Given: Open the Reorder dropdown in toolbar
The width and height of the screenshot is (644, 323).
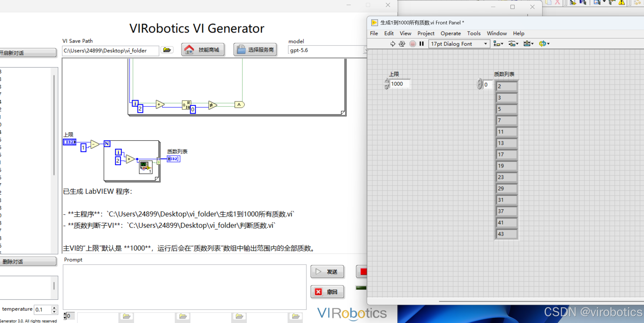Looking at the screenshot, I should (x=544, y=44).
